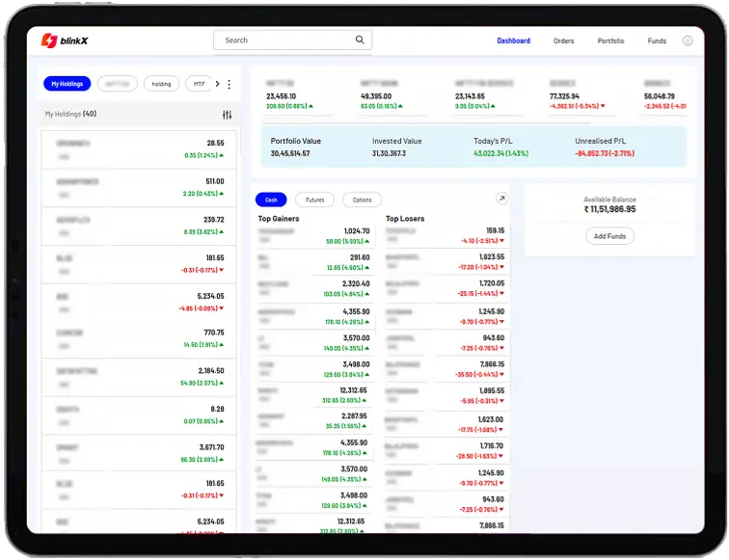Expand the Top Gainers panel via arrow icon
This screenshot has width=729, height=560.
click(x=501, y=199)
